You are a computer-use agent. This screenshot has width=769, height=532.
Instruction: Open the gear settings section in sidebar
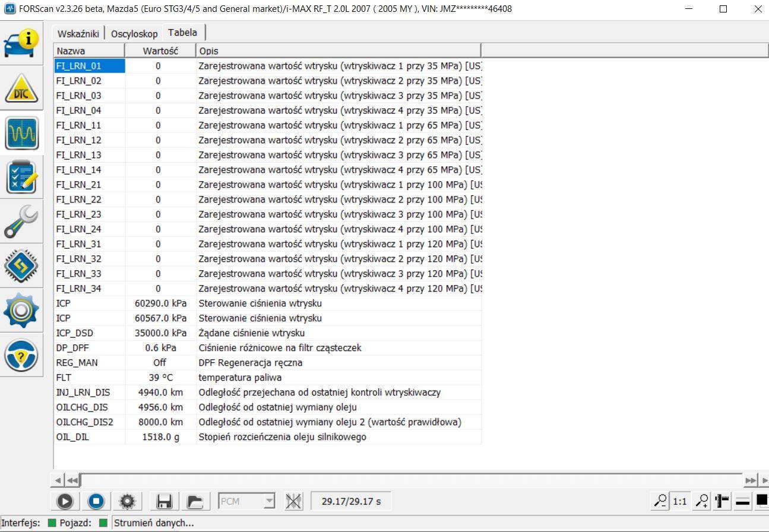[x=21, y=311]
